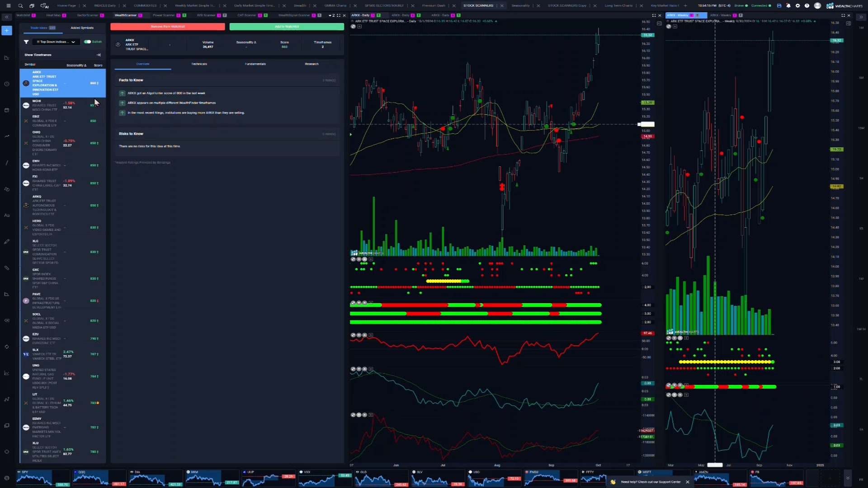Open the help question mark icon
Screen dimensions: 868x488
click(807, 6)
